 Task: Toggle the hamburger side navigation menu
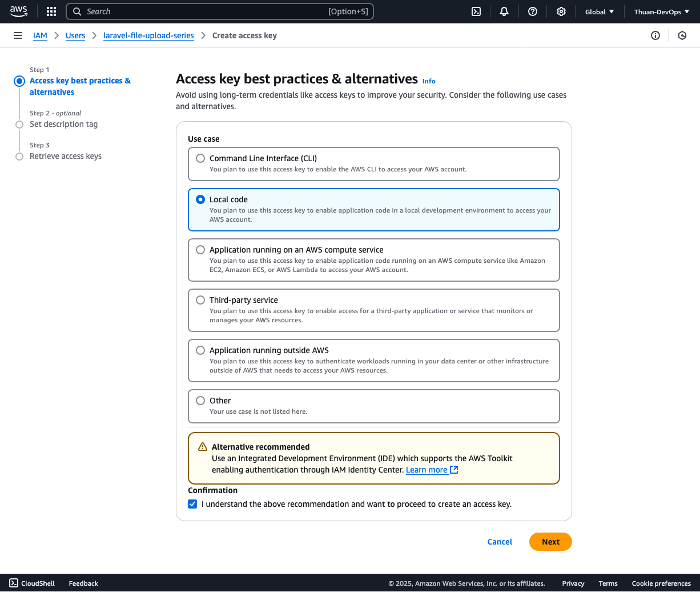18,35
